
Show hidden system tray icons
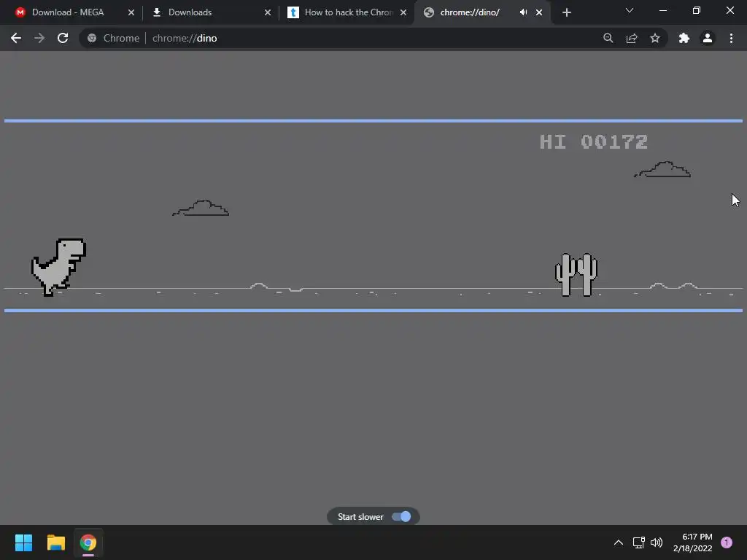[619, 542]
